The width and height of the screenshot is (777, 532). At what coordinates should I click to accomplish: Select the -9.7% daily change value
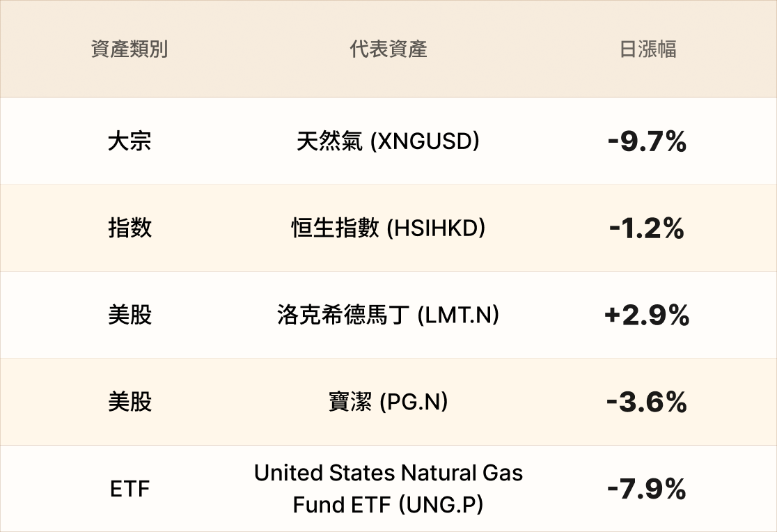(x=647, y=141)
